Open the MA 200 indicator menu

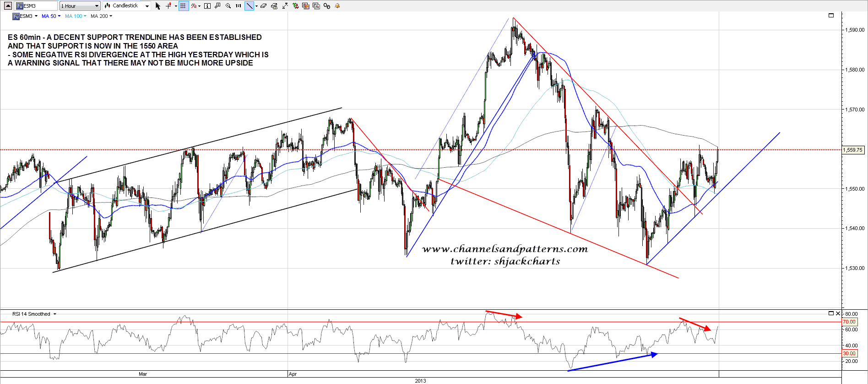[101, 16]
